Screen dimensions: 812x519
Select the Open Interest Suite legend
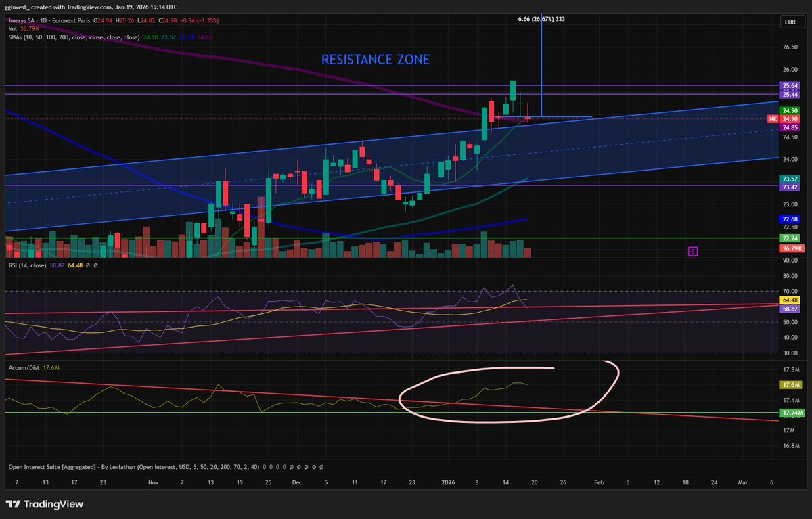[133, 467]
